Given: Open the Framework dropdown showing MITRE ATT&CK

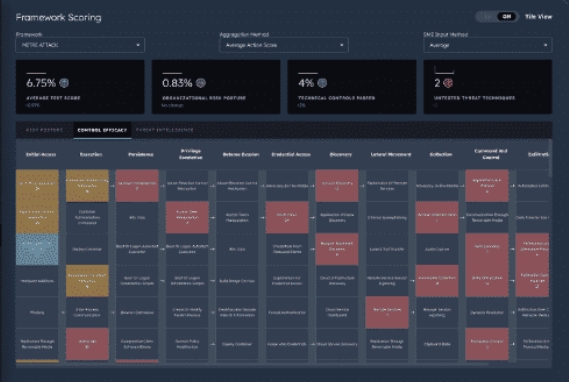Looking at the screenshot, I should 80,45.
